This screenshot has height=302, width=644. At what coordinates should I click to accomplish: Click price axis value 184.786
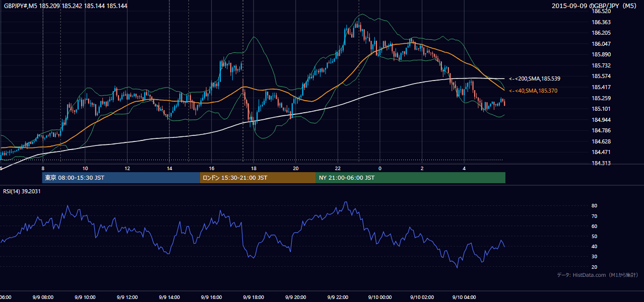601,130
